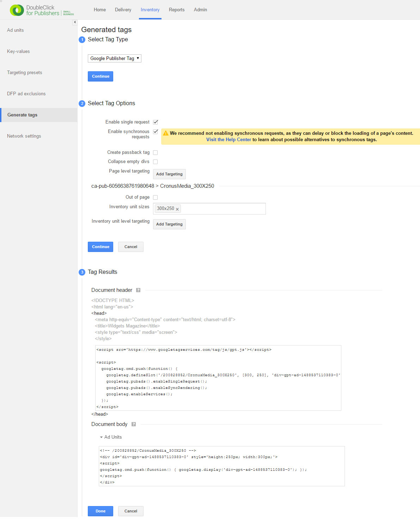The width and height of the screenshot is (420, 523).
Task: Toggle Enable single request checkbox
Action: coord(156,122)
